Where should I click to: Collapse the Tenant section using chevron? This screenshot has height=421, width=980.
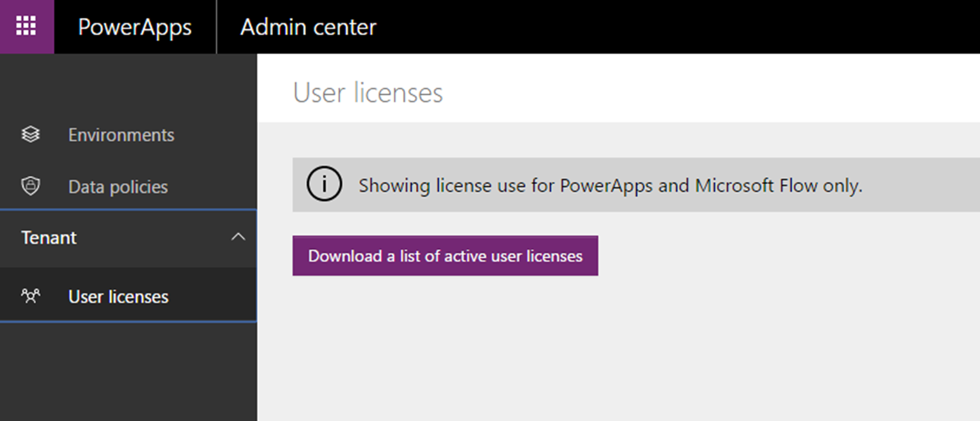238,237
